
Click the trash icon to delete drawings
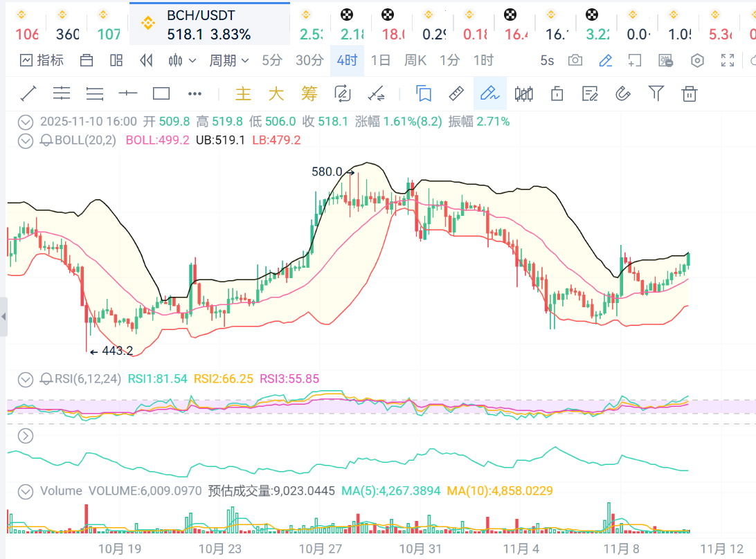(x=689, y=93)
